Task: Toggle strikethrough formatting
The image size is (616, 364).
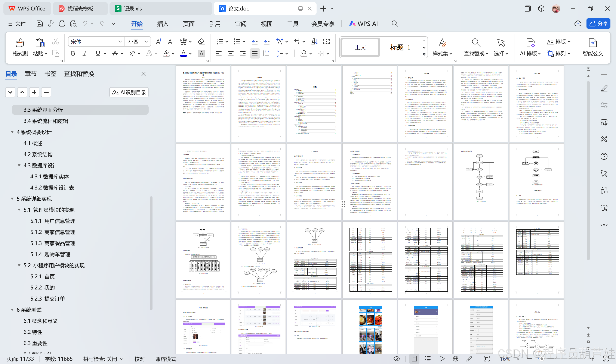Action: 115,53
